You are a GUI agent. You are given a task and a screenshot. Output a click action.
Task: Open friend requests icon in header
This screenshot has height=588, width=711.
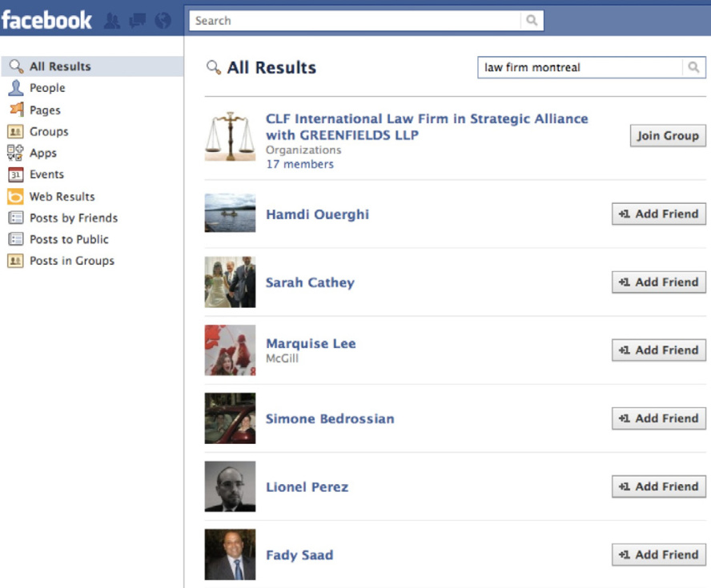pyautogui.click(x=112, y=21)
